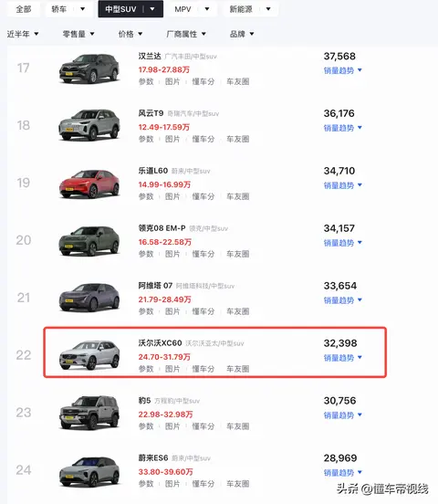438x504 pixels.
Task: Open the 价格 filter dropdown
Action: point(130,34)
